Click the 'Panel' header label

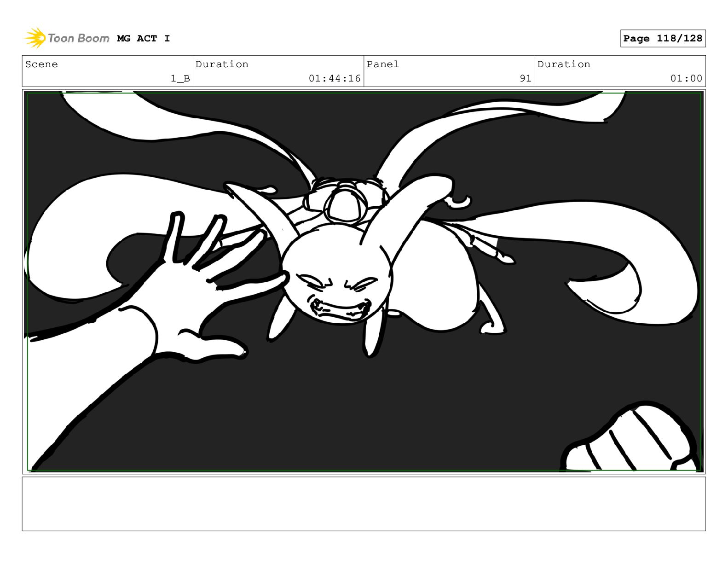(383, 64)
